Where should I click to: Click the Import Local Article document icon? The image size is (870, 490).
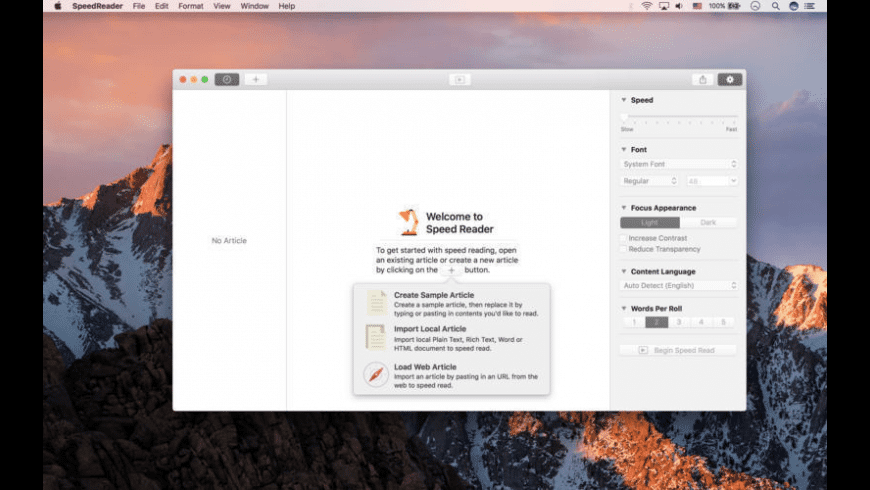click(x=376, y=337)
